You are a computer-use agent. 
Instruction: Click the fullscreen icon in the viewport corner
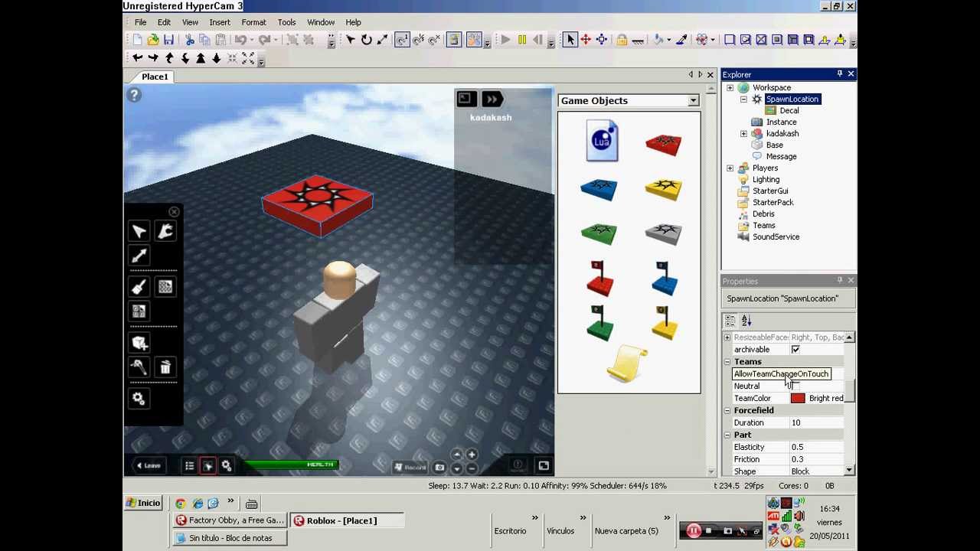(544, 465)
